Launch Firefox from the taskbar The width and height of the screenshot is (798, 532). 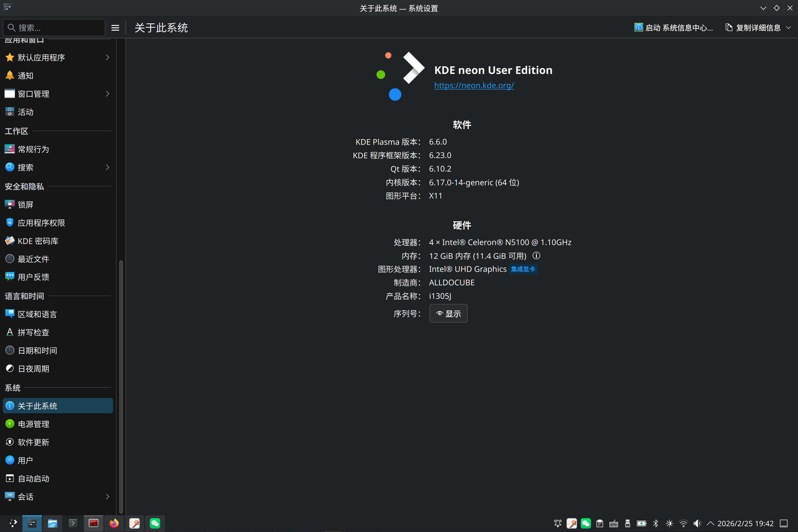[114, 523]
